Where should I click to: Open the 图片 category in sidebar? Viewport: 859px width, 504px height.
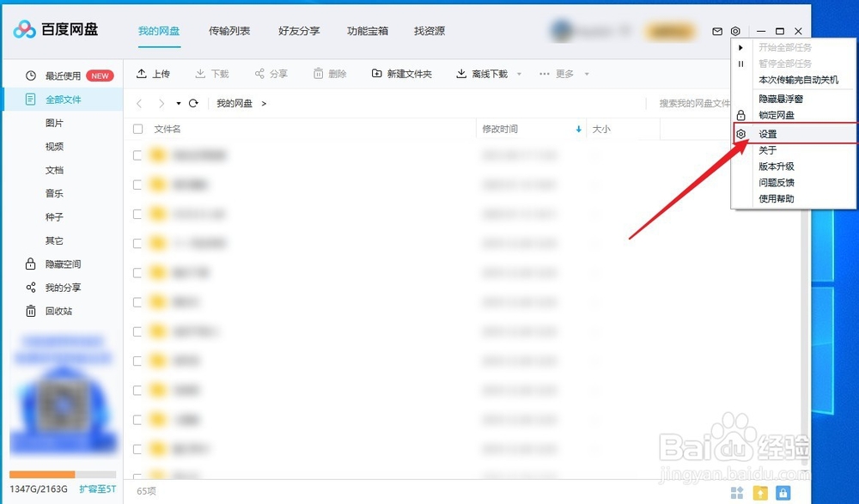[54, 122]
